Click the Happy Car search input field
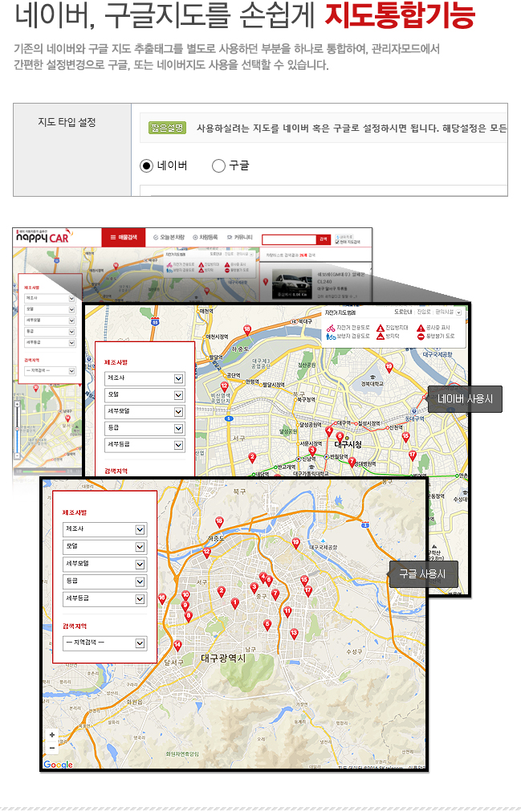 [289, 239]
